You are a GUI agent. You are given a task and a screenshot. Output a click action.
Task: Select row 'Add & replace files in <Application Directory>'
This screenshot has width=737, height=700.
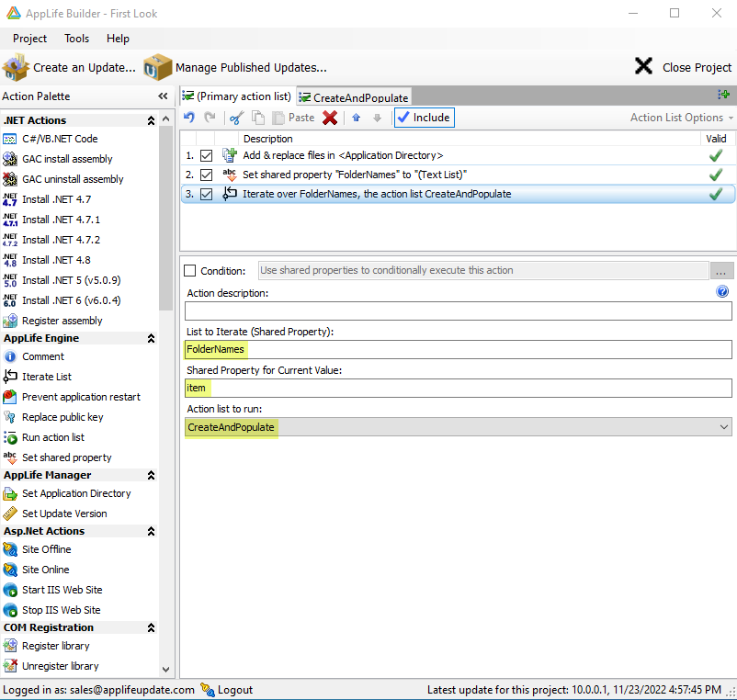(x=459, y=155)
